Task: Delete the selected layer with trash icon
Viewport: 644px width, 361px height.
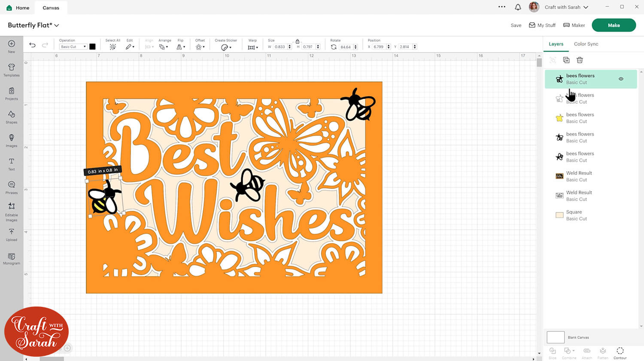Action: pyautogui.click(x=580, y=60)
